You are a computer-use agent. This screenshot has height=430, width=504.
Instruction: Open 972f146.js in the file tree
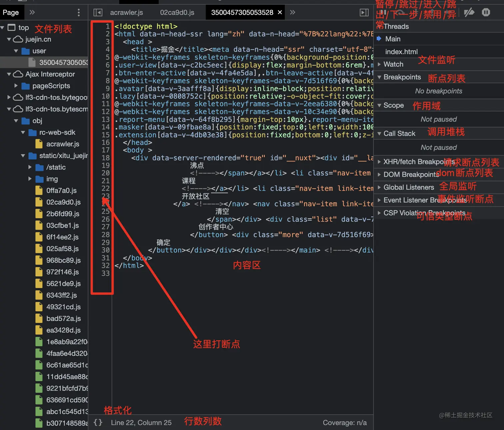pos(63,272)
